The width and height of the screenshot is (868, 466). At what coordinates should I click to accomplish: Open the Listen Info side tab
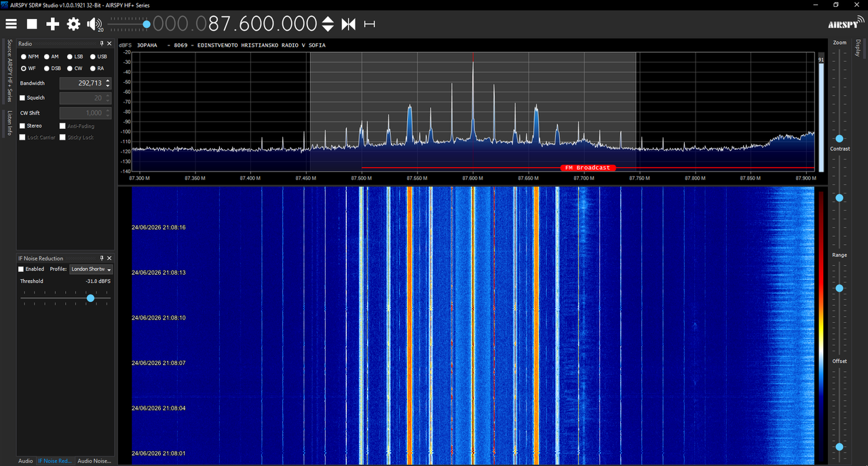(10, 123)
